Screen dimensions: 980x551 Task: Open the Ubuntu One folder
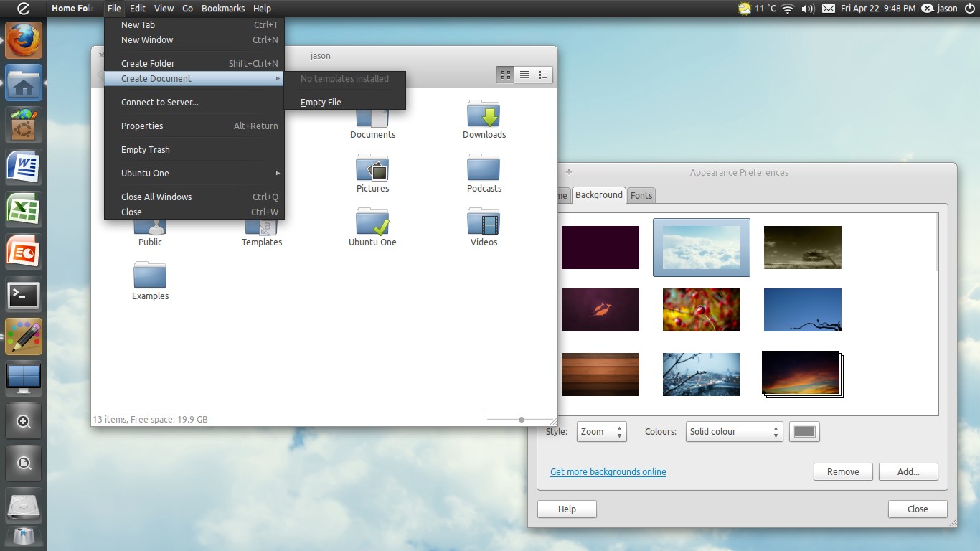coord(372,227)
